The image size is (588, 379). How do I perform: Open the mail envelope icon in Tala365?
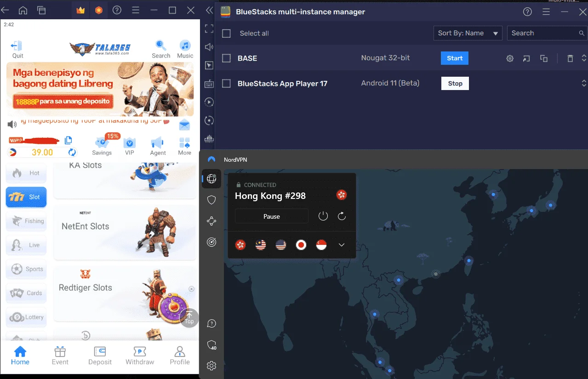(x=184, y=124)
